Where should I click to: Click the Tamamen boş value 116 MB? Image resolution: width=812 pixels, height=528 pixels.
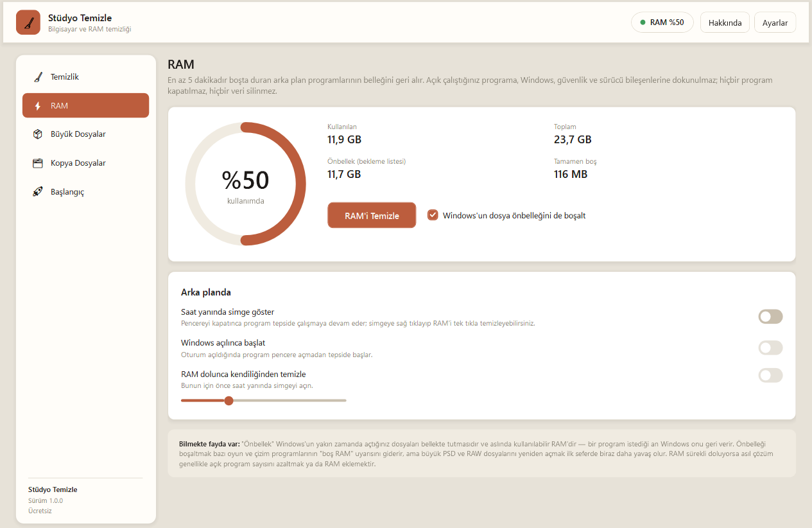click(x=571, y=174)
